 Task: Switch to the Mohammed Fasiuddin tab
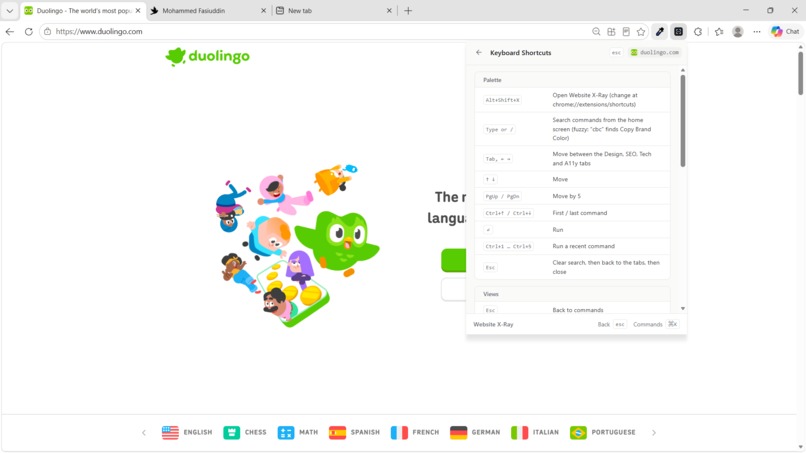pos(207,10)
